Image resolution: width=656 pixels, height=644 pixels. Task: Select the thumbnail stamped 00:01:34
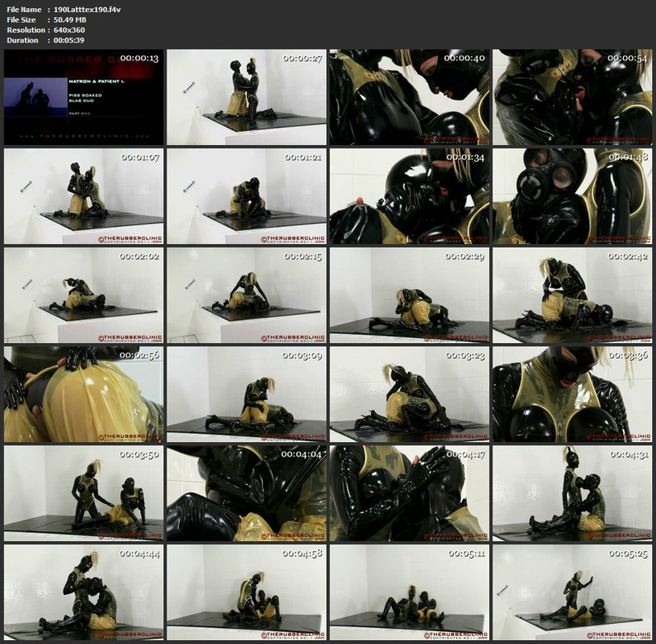(x=409, y=196)
